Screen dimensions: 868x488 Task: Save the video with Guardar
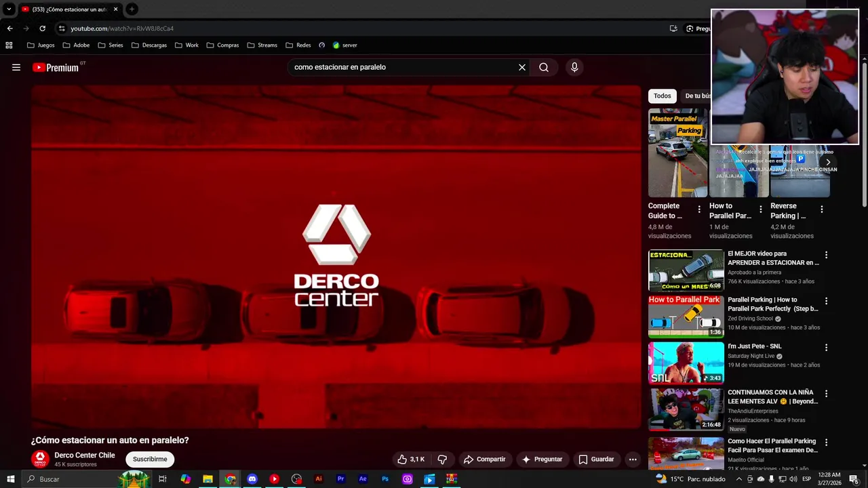(x=596, y=459)
